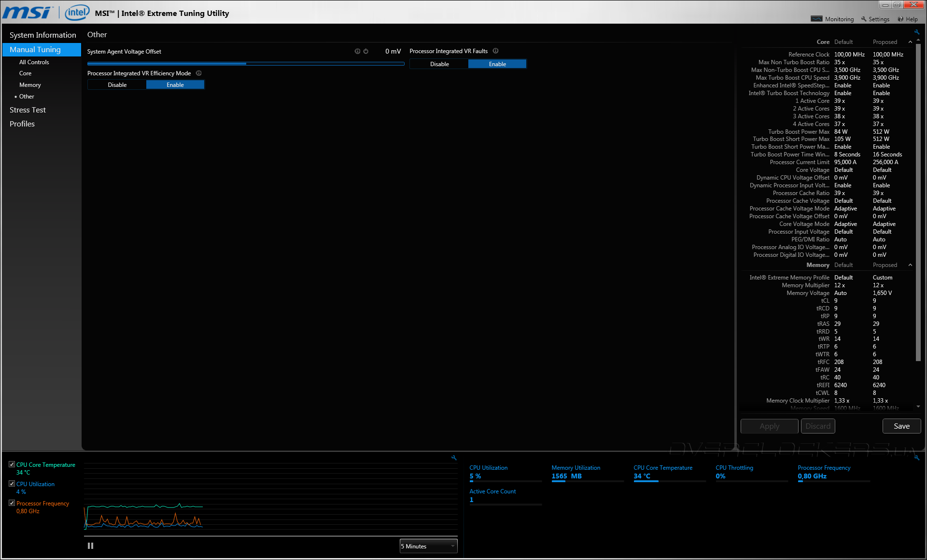
Task: Click info icon beside VR Efficiency Mode
Action: [198, 73]
